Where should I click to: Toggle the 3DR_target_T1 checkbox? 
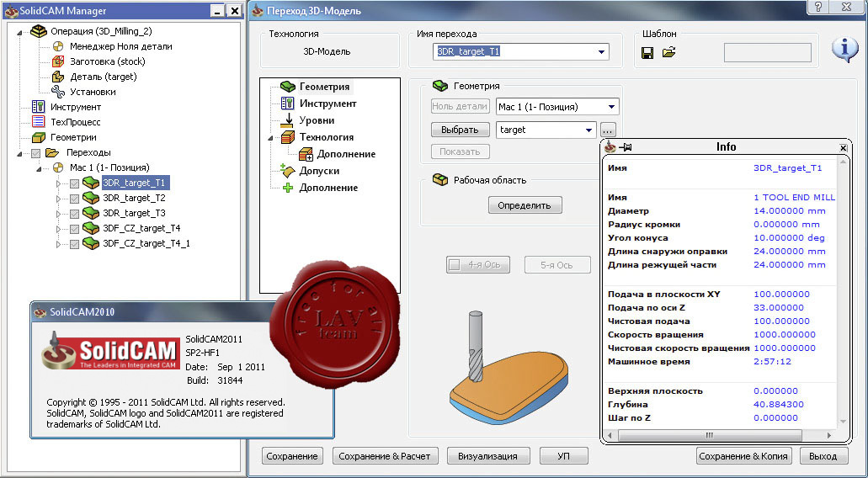(75, 183)
